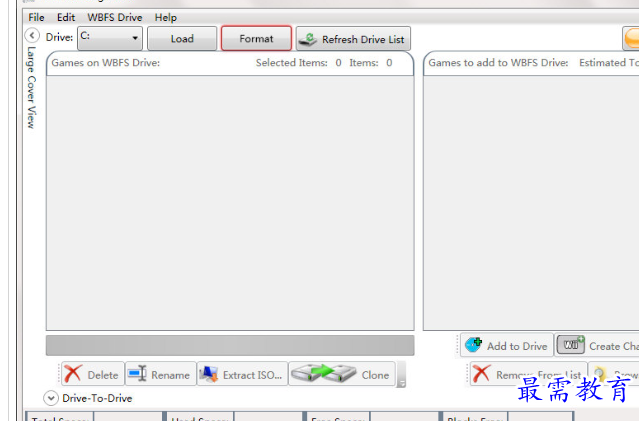
Task: Click the Clone button label
Action: (375, 375)
